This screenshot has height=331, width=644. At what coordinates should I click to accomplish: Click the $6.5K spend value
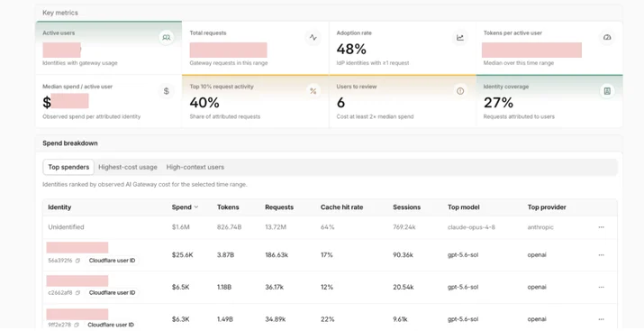pos(180,287)
